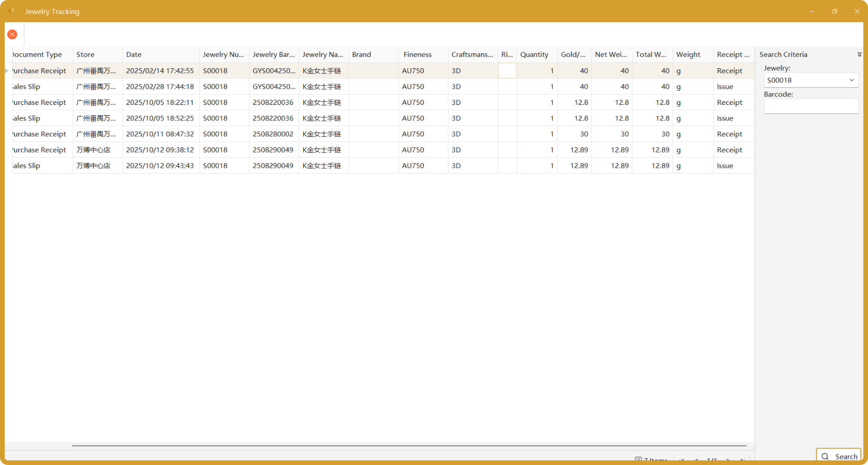The height and width of the screenshot is (465, 868).
Task: Click the empty Ri... cell in first row
Action: [507, 71]
